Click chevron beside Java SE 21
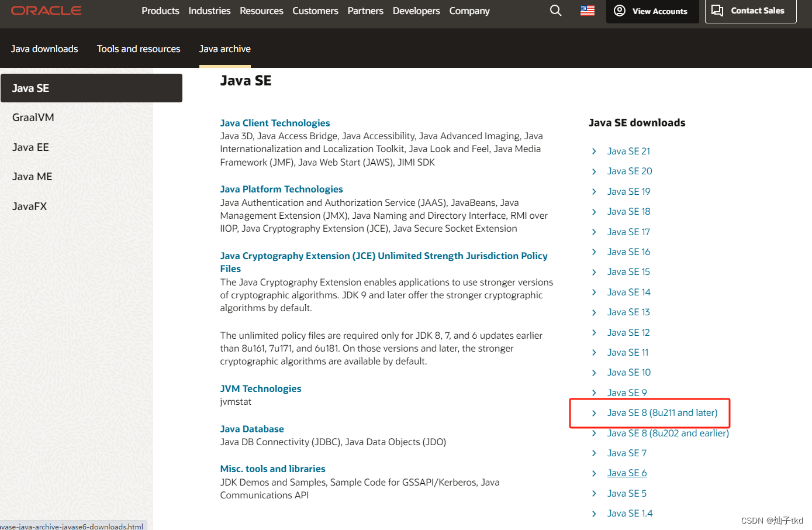The height and width of the screenshot is (530, 812). click(594, 152)
